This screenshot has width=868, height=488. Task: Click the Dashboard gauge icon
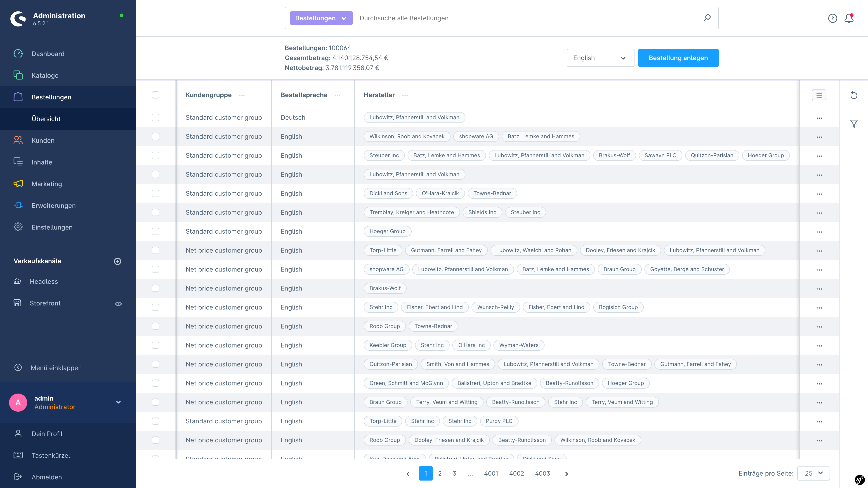click(x=18, y=54)
